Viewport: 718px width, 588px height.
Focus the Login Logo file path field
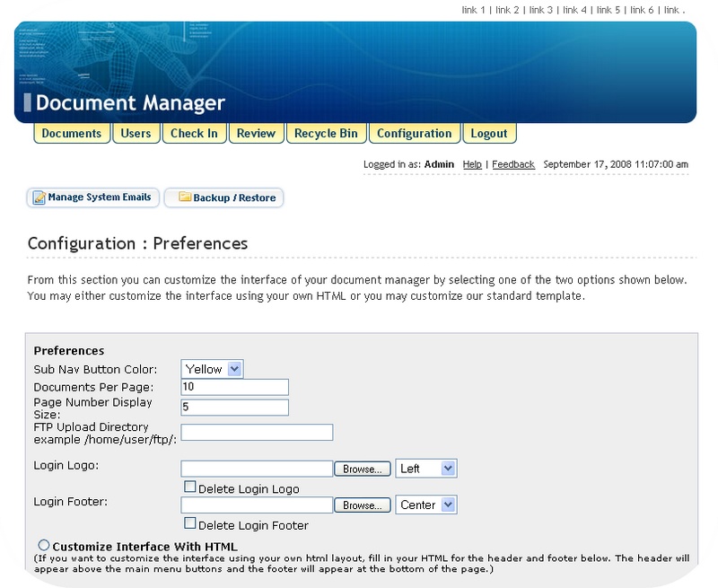click(x=257, y=469)
